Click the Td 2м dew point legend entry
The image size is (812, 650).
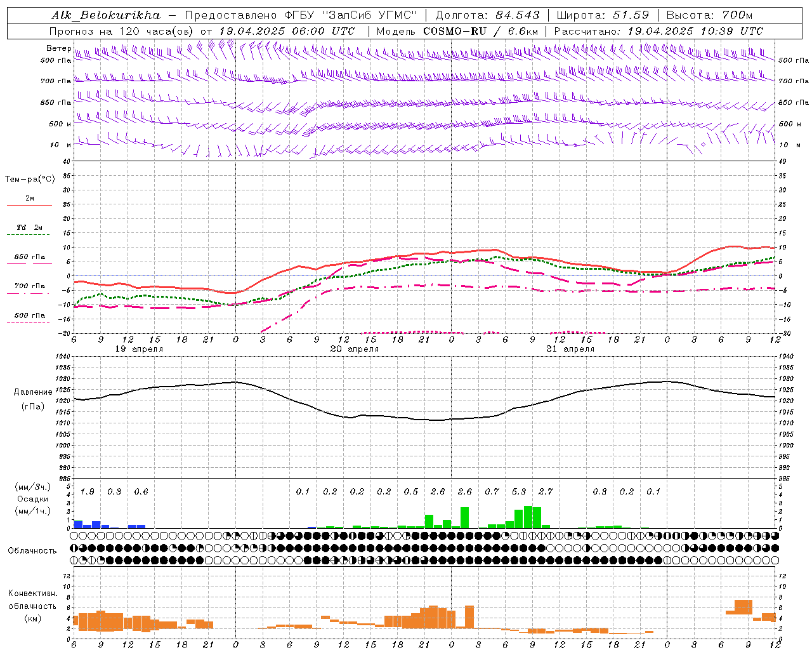coord(29,230)
